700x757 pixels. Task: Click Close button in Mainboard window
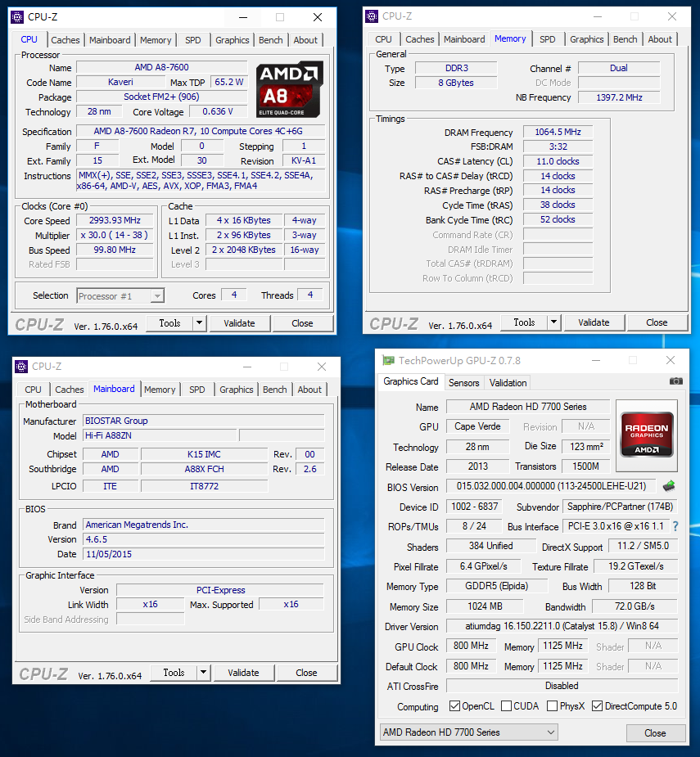click(x=306, y=673)
